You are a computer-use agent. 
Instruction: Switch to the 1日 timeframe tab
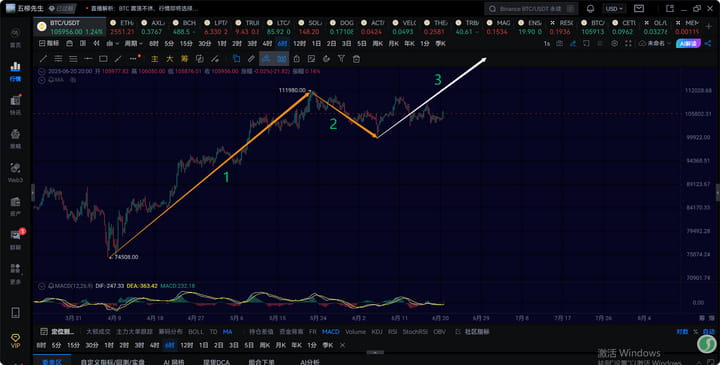316,43
